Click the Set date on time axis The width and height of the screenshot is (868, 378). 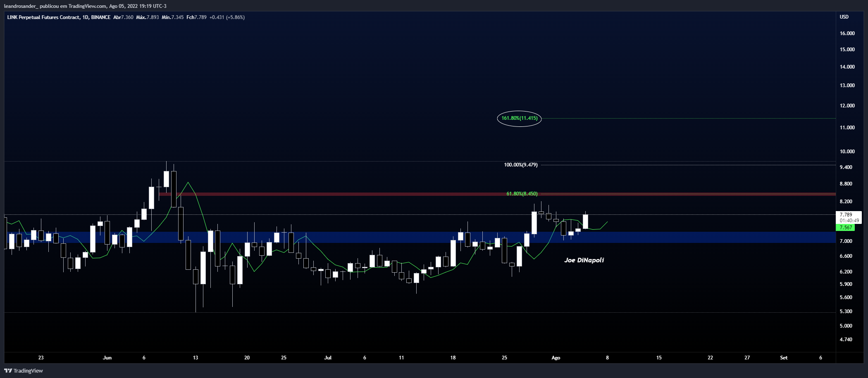pyautogui.click(x=784, y=358)
